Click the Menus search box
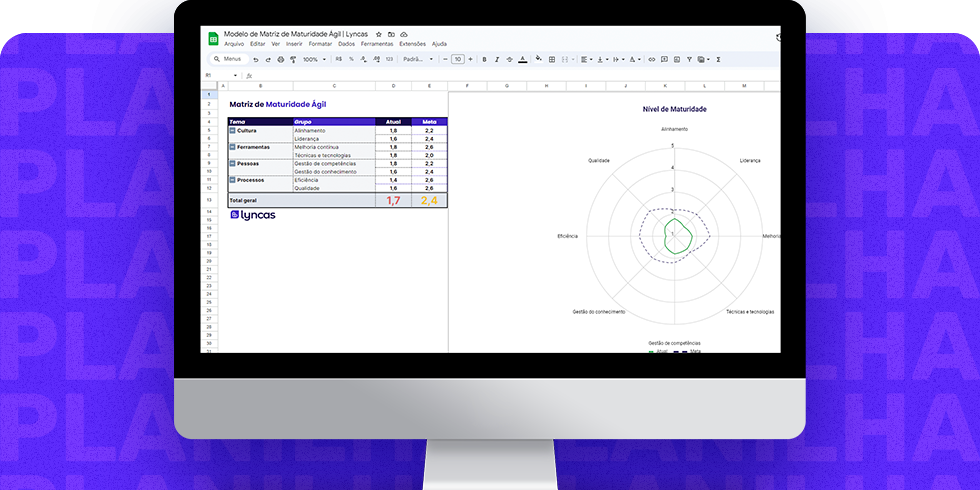 pos(229,60)
